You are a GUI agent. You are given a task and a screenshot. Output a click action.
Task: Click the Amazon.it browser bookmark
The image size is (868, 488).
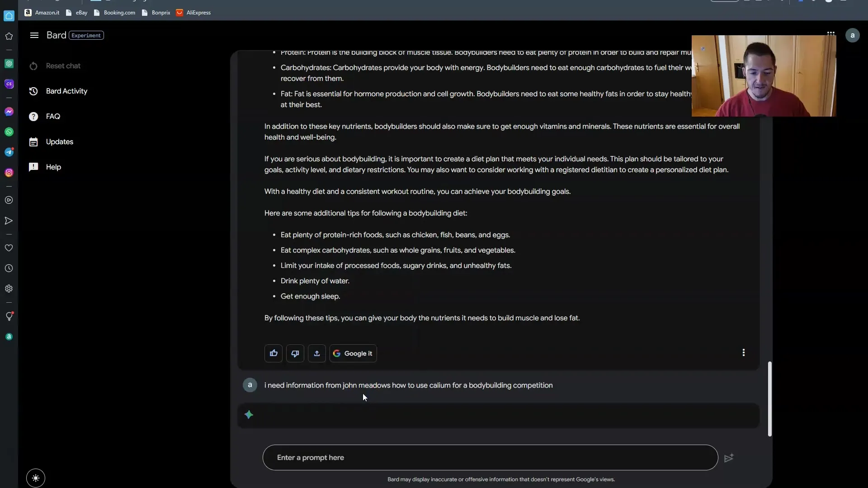[x=47, y=12]
